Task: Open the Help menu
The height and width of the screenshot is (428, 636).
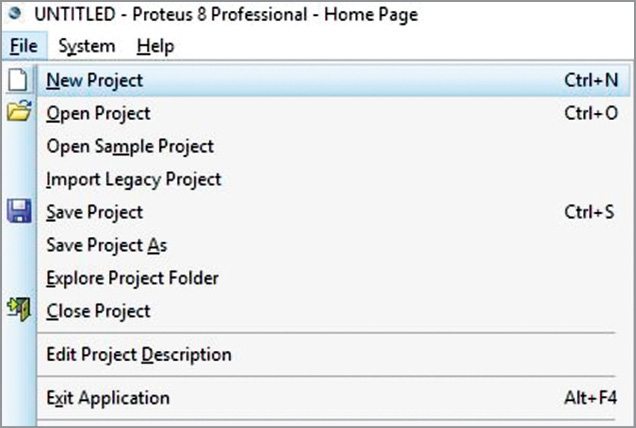Action: click(155, 46)
